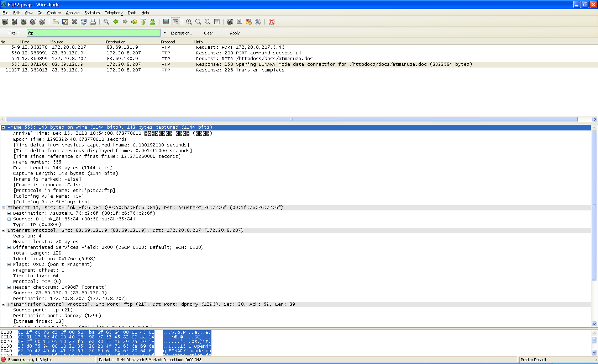Open expert info via red status circle
This screenshot has width=598, height=364.
click(x=4, y=359)
